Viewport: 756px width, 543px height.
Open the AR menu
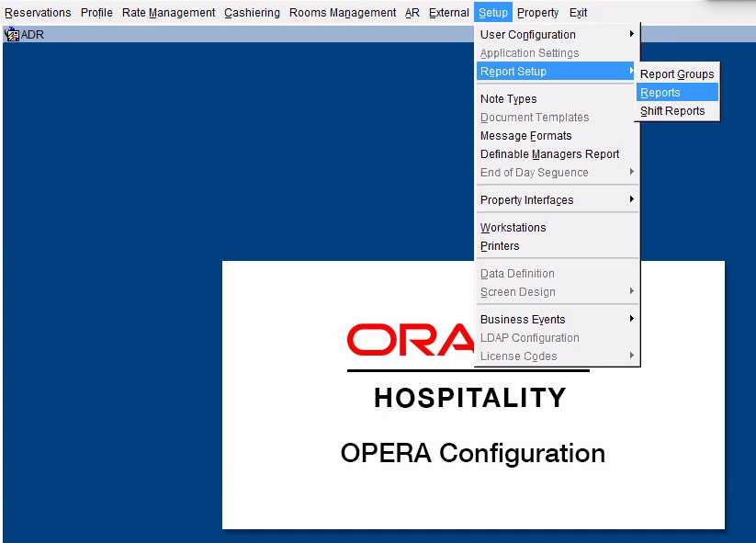pyautogui.click(x=412, y=13)
